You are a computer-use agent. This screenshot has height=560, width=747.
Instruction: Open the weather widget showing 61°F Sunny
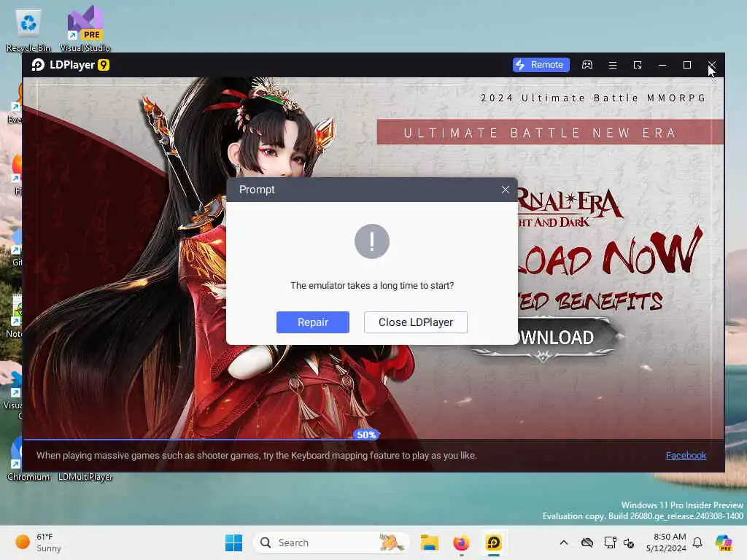[38, 542]
